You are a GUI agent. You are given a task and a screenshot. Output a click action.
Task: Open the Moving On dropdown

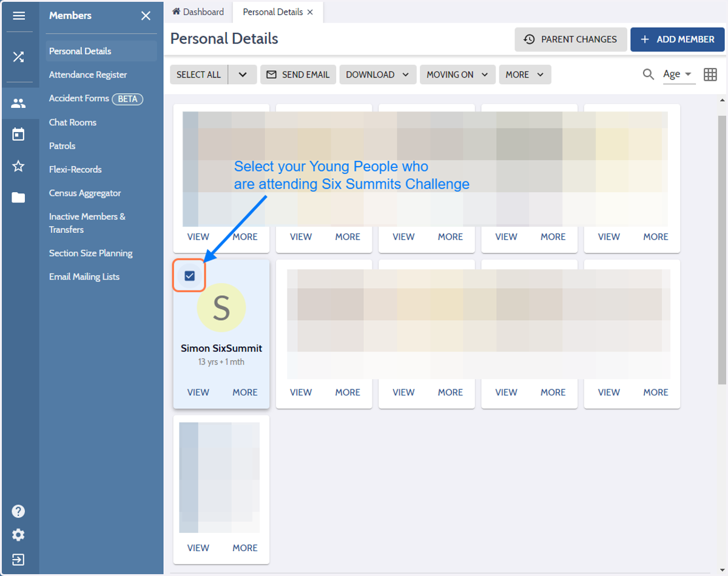coord(457,75)
